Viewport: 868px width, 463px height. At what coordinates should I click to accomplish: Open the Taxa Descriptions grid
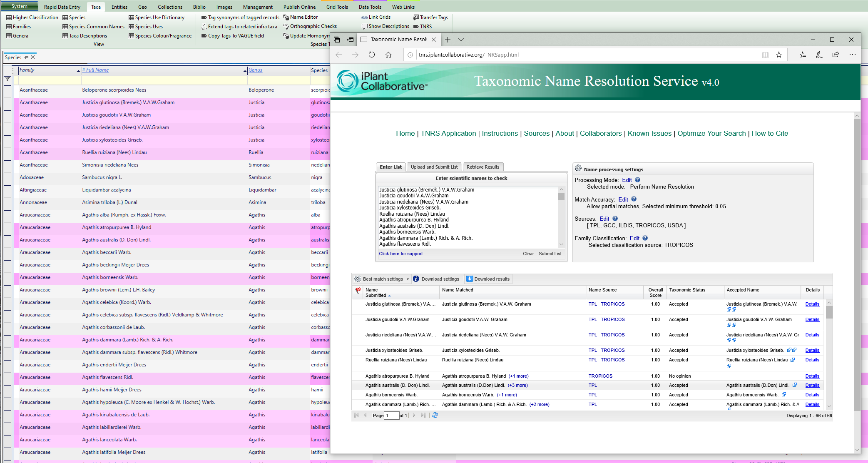pyautogui.click(x=85, y=36)
